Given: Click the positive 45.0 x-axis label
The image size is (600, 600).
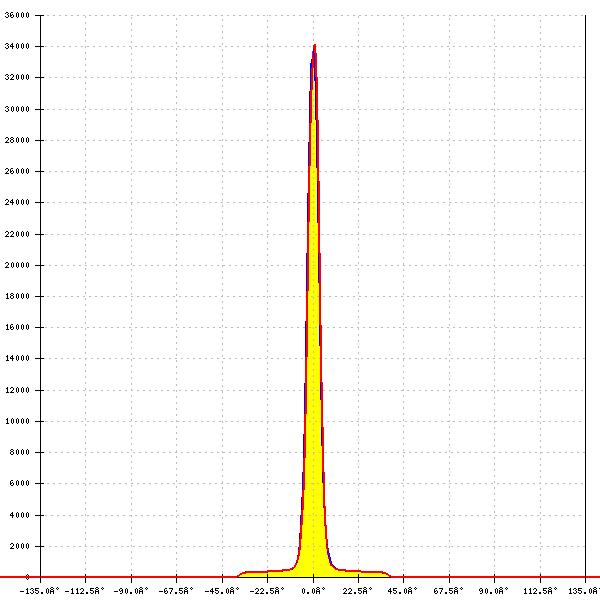Looking at the screenshot, I should 403,591.
